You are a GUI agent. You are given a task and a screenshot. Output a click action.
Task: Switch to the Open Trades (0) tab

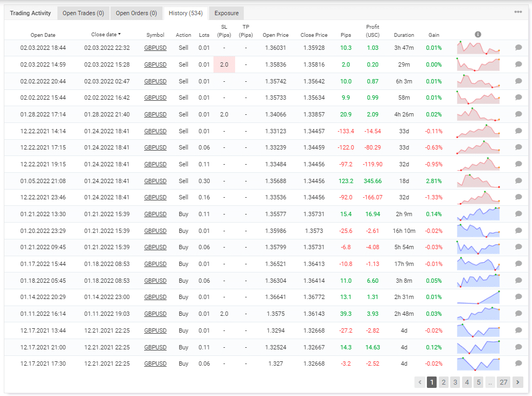[x=83, y=13]
